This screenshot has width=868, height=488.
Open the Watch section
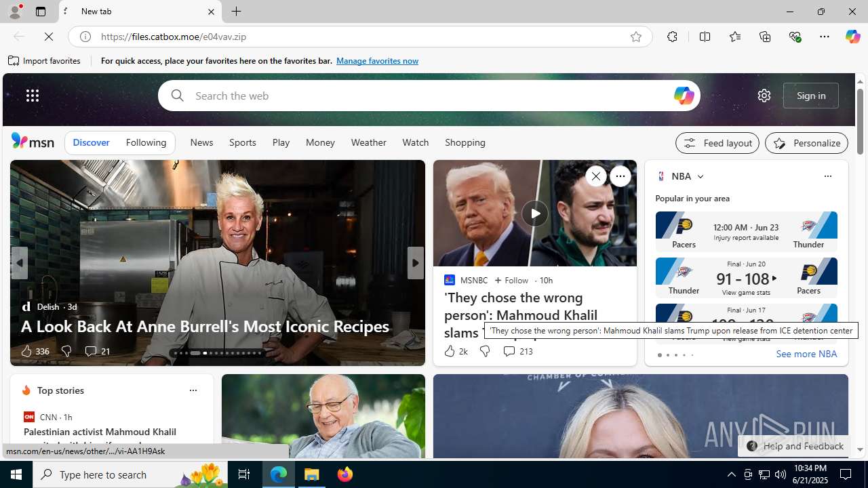tap(415, 142)
